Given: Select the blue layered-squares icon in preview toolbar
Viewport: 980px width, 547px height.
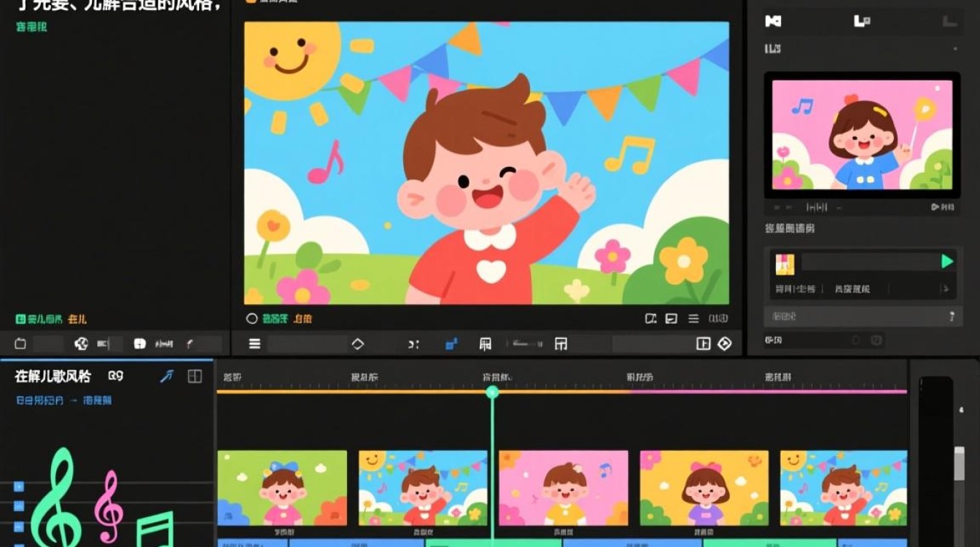Looking at the screenshot, I should pyautogui.click(x=451, y=344).
